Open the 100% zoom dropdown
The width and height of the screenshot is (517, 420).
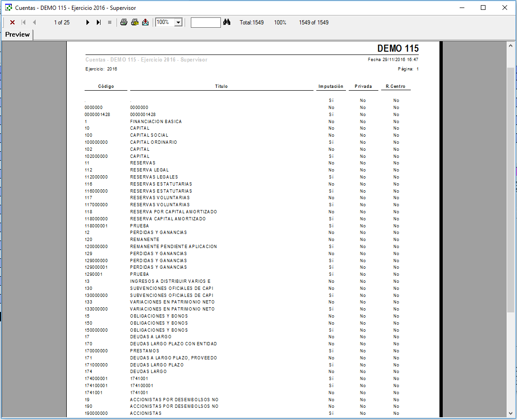tap(178, 23)
